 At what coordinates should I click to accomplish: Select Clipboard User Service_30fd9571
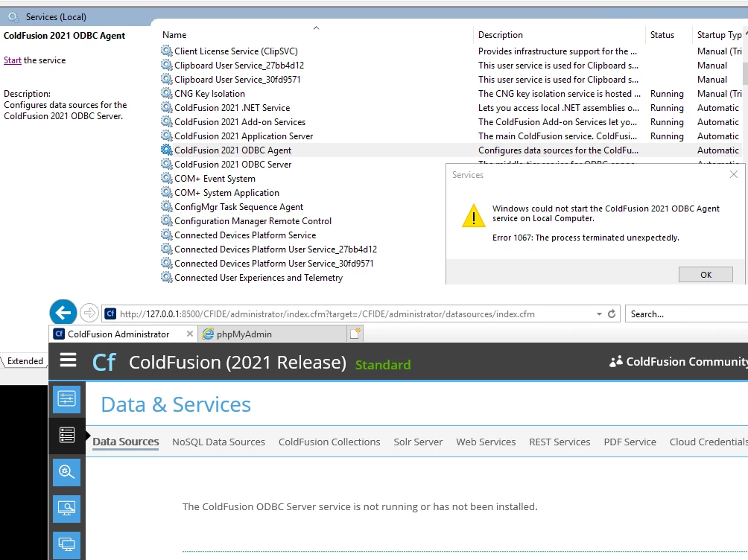coord(238,79)
